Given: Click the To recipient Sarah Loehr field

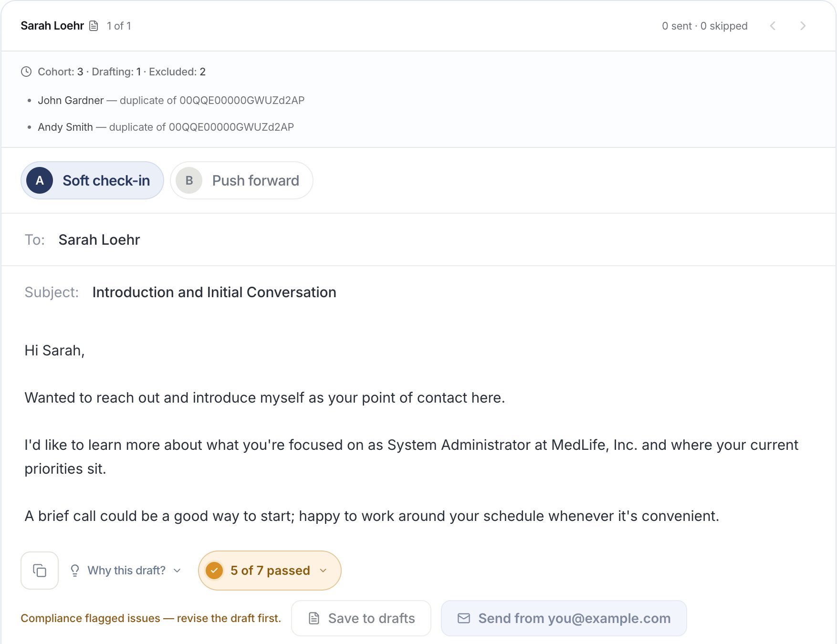Looking at the screenshot, I should click(418, 239).
